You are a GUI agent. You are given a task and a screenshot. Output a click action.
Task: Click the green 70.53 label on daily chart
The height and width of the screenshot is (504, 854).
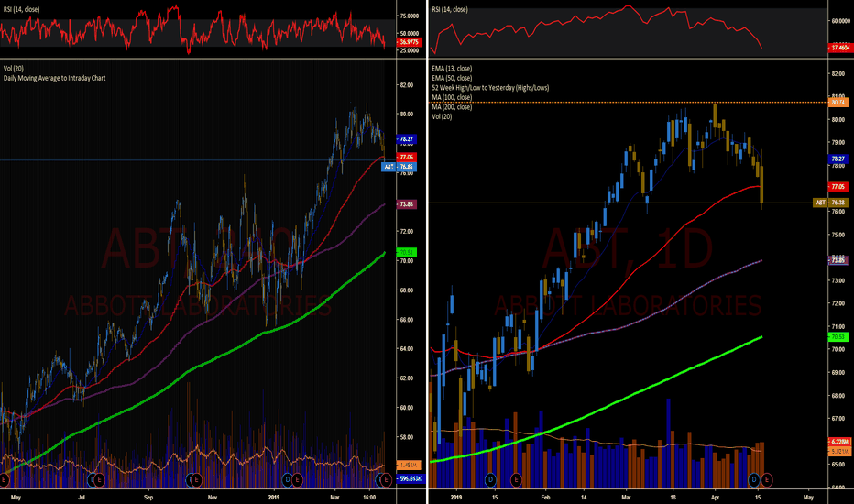click(x=838, y=337)
